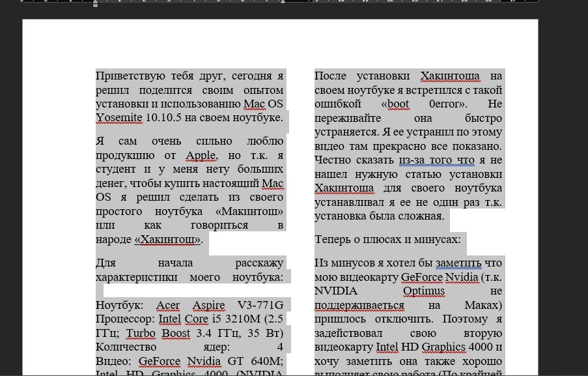Click the word "Apple," in second paragraph

point(202,155)
